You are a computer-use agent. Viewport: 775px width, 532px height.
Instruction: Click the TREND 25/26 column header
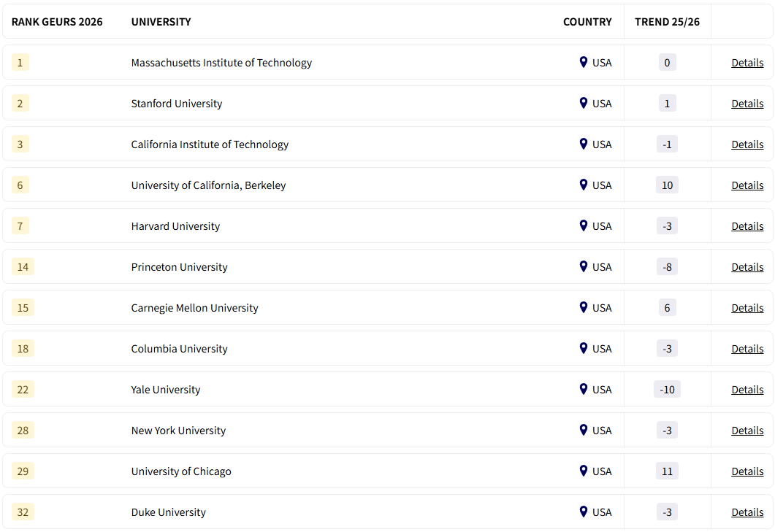pos(665,22)
